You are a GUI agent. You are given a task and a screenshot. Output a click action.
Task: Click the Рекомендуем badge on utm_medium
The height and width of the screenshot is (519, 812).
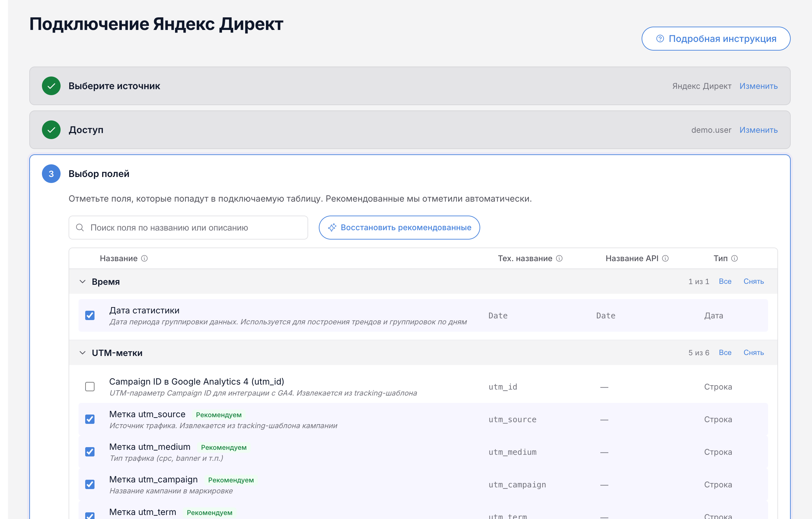click(x=224, y=447)
